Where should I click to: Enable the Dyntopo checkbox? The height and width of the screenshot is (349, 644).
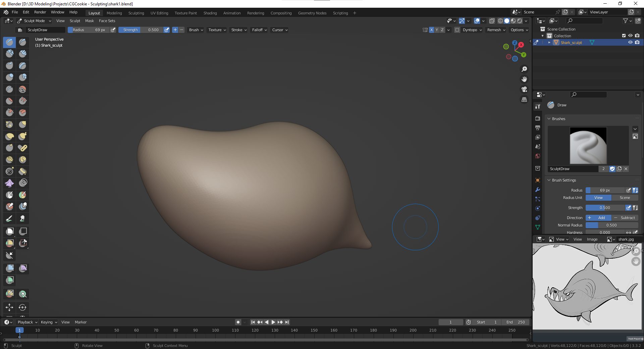coord(457,30)
